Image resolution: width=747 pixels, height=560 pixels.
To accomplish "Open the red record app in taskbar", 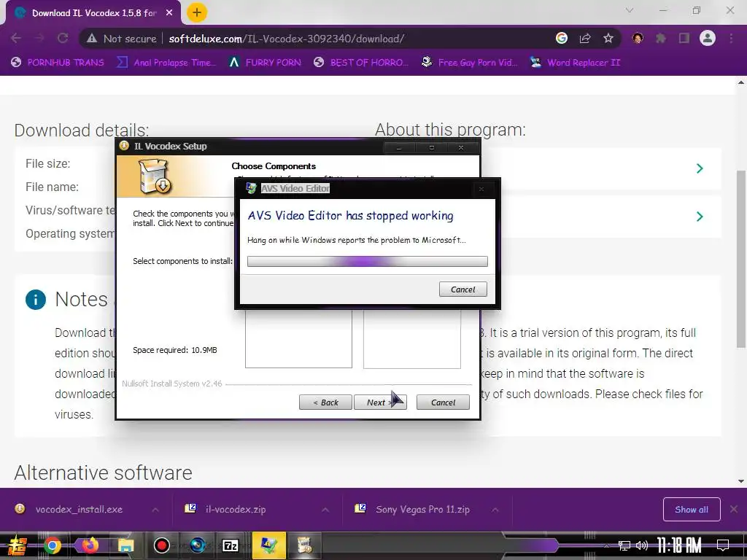I will (162, 545).
